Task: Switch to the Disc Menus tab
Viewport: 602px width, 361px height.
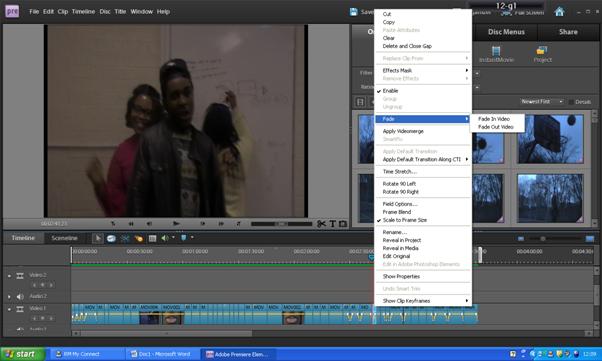Action: pos(506,32)
